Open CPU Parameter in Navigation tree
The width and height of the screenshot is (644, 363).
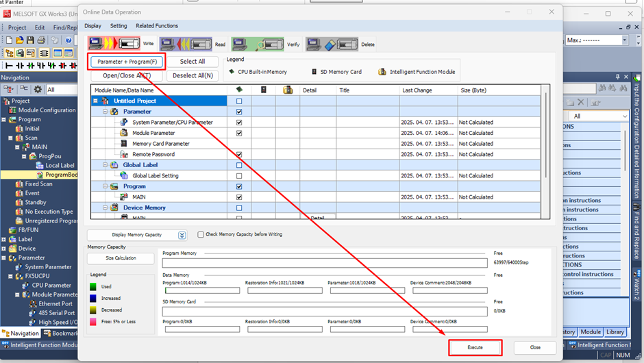pos(51,285)
